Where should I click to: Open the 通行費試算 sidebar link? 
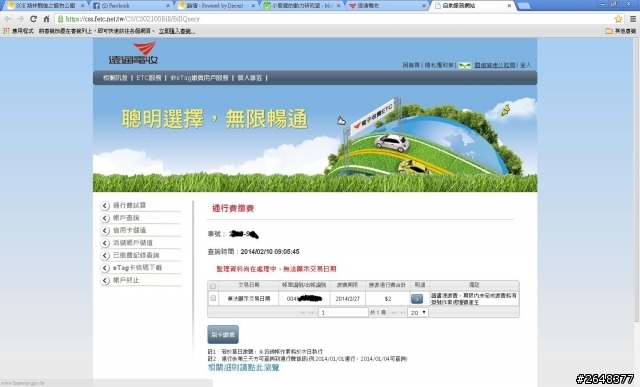click(129, 205)
